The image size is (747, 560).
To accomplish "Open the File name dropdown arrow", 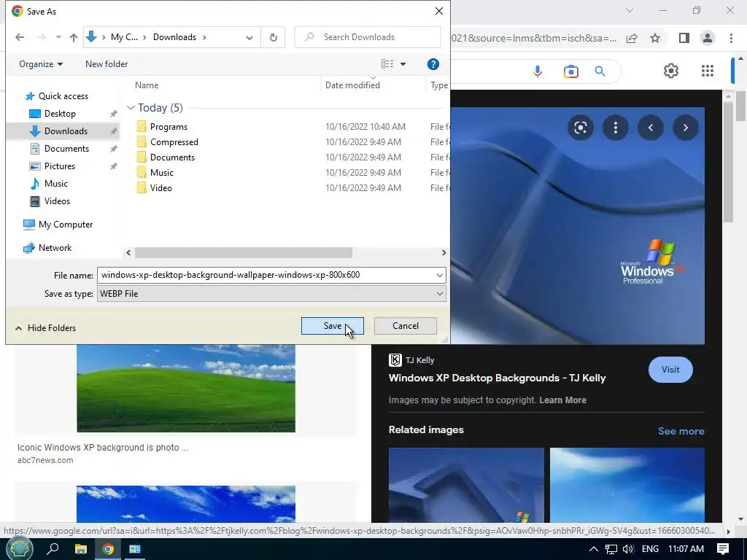I will (439, 275).
